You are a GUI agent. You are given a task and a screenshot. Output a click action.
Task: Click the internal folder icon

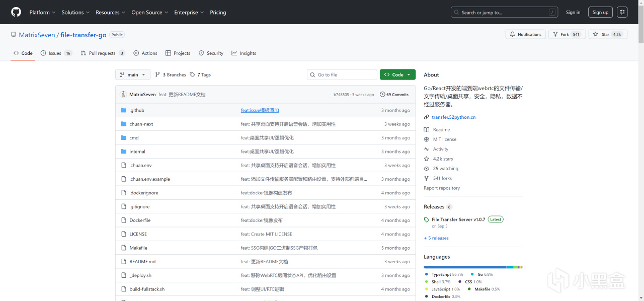tap(124, 152)
